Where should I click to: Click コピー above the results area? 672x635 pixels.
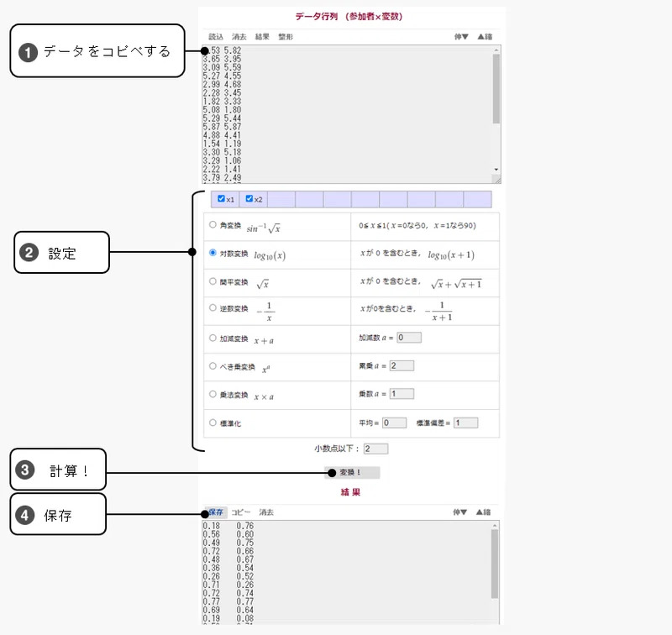click(240, 512)
